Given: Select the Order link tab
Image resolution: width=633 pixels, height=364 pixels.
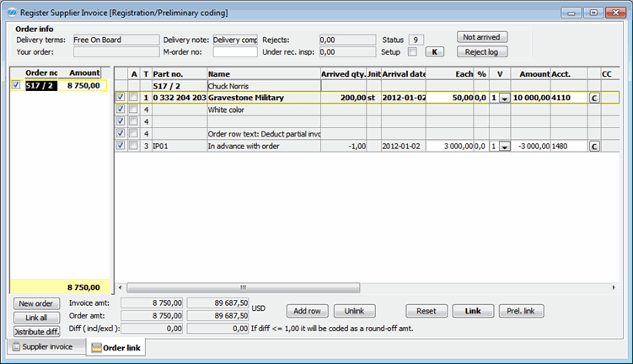Looking at the screenshot, I should pyautogui.click(x=115, y=347).
